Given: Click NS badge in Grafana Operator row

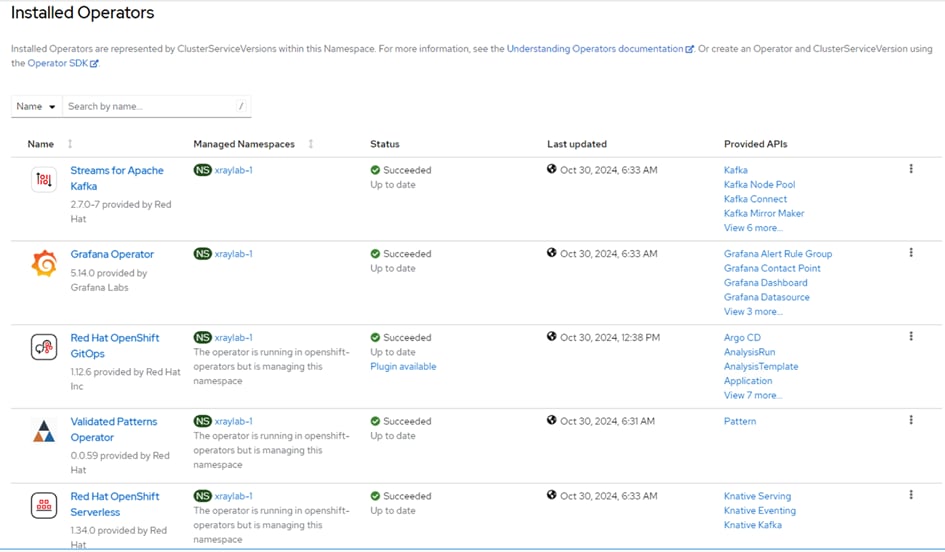Looking at the screenshot, I should pyautogui.click(x=202, y=254).
